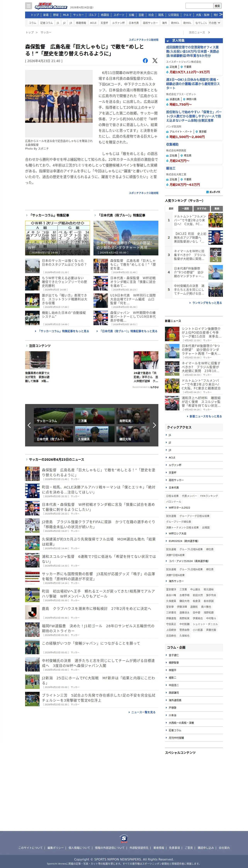
Task: Click the バロンドール tag link
Action: click(173, 502)
